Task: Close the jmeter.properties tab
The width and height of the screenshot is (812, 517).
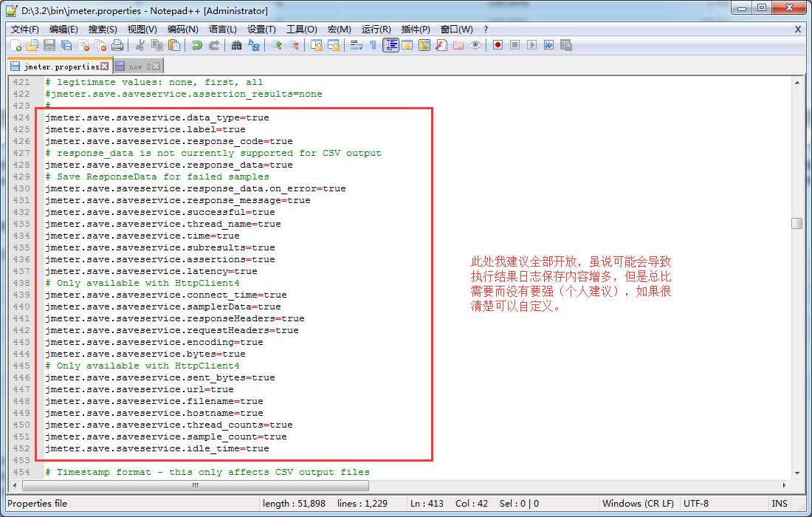Action: 105,66
